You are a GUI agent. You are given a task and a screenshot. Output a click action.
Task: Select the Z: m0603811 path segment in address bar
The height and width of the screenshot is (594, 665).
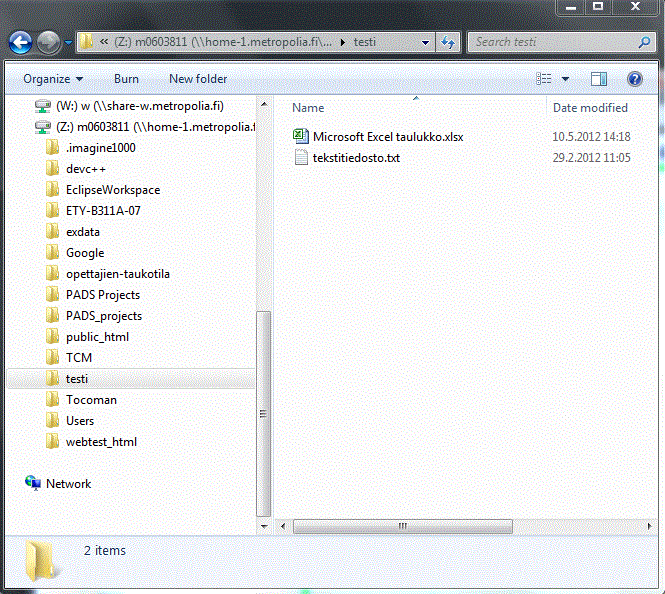(223, 42)
